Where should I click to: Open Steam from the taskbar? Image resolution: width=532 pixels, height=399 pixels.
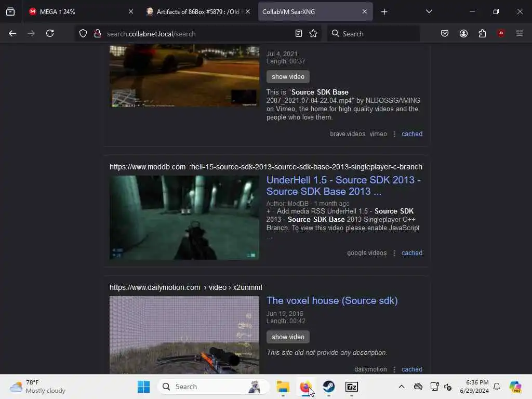tap(328, 387)
